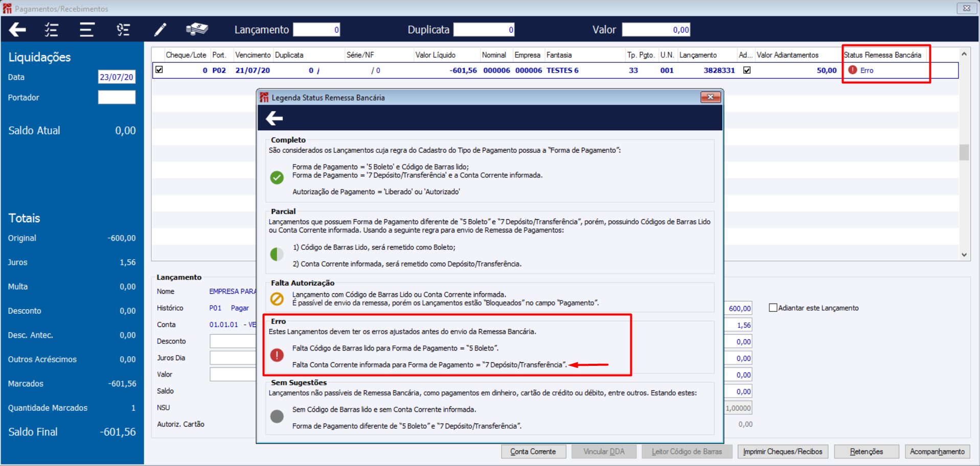Click the Data field showing 23/07/20
This screenshot has height=466, width=980.
pos(117,77)
